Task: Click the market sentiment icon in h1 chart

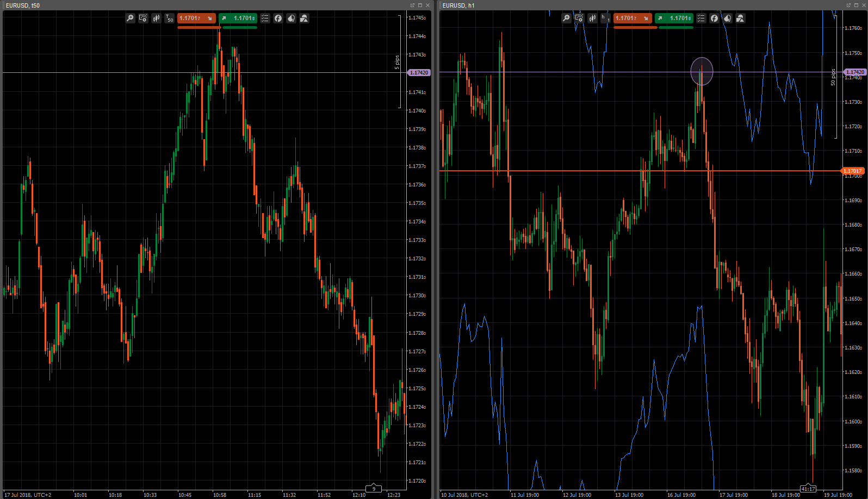Action: click(x=727, y=18)
